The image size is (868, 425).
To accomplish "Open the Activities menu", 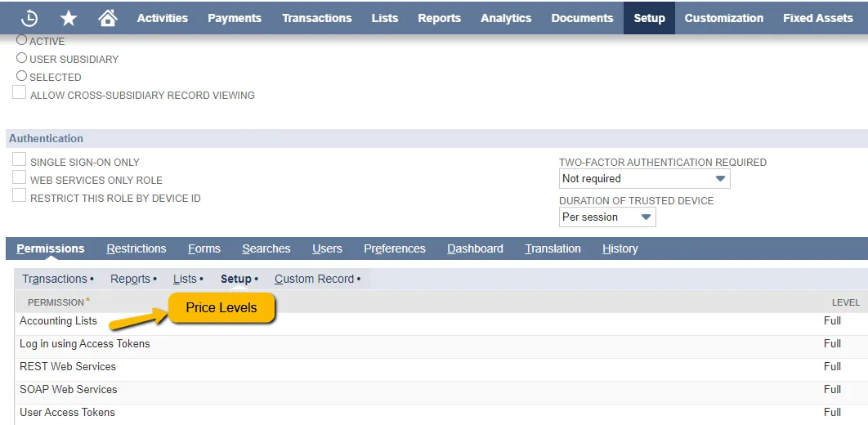I will coord(163,18).
